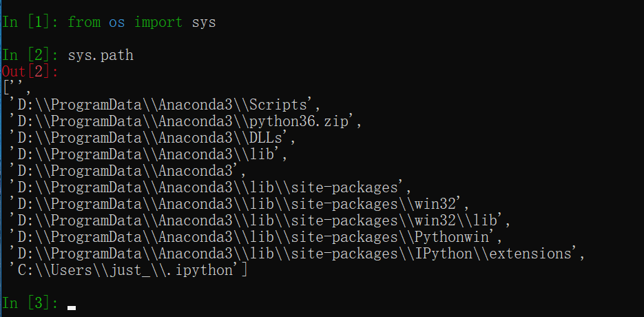Screen dimensions: 644x317
Task: Click the Pythonwin path entry
Action: point(256,237)
